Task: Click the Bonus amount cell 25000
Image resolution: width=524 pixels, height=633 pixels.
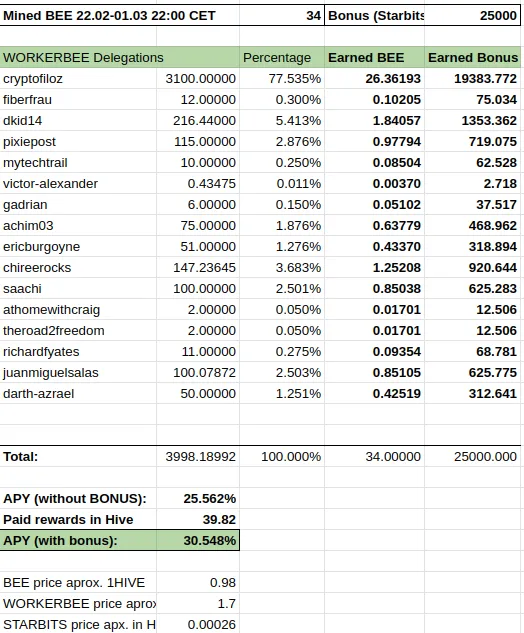Action: (x=472, y=15)
